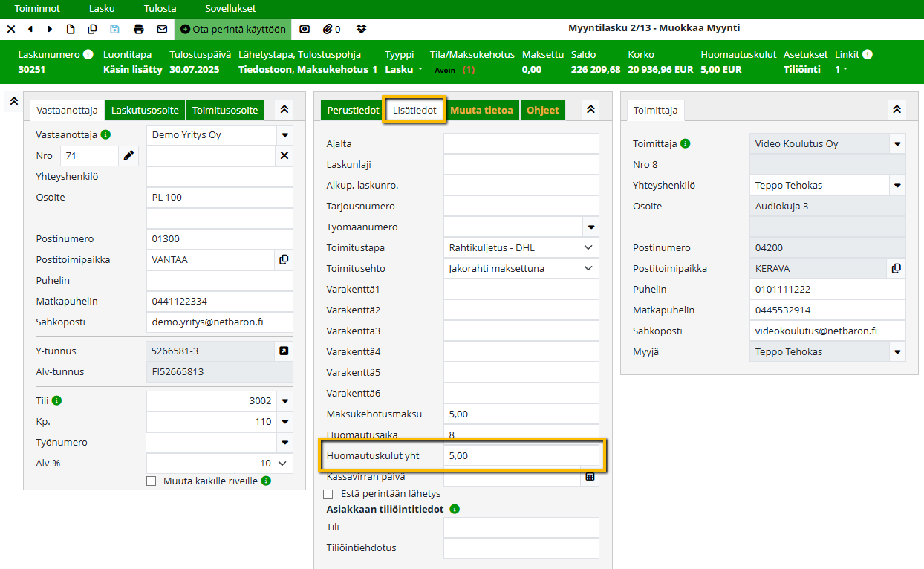Send the invoice by email icon
Image resolution: width=924 pixels, height=569 pixels.
tap(162, 29)
